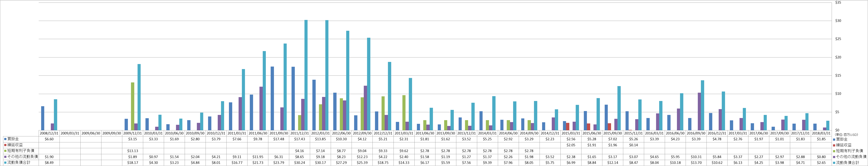Click the $8.49 total cell under 2008/12/31
Image resolution: width=868 pixels, height=166 pixels.
click(x=49, y=163)
